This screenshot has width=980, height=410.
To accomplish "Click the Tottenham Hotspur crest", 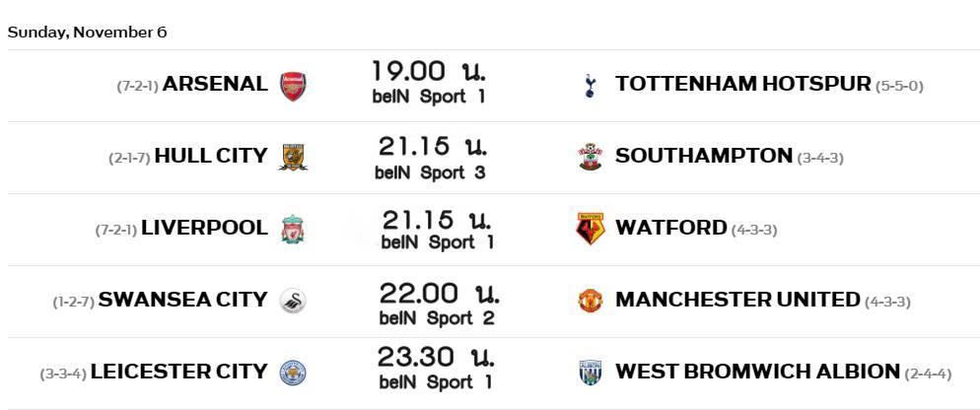I will 589,86.
